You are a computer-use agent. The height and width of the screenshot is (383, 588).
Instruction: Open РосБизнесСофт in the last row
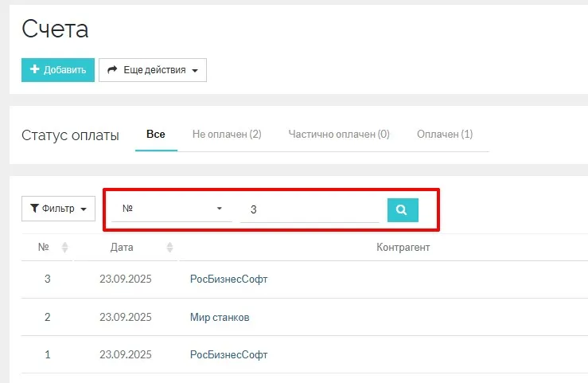[228, 354]
